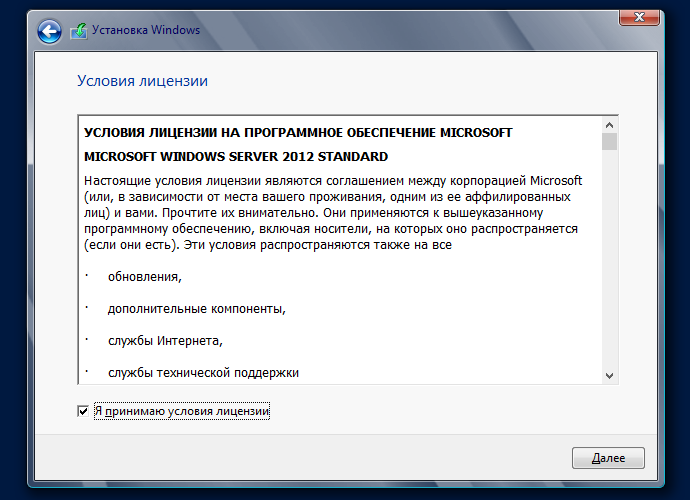Click the bullet item 'службы технической поддержки'
Image resolution: width=690 pixels, height=500 pixels.
pyautogui.click(x=203, y=373)
